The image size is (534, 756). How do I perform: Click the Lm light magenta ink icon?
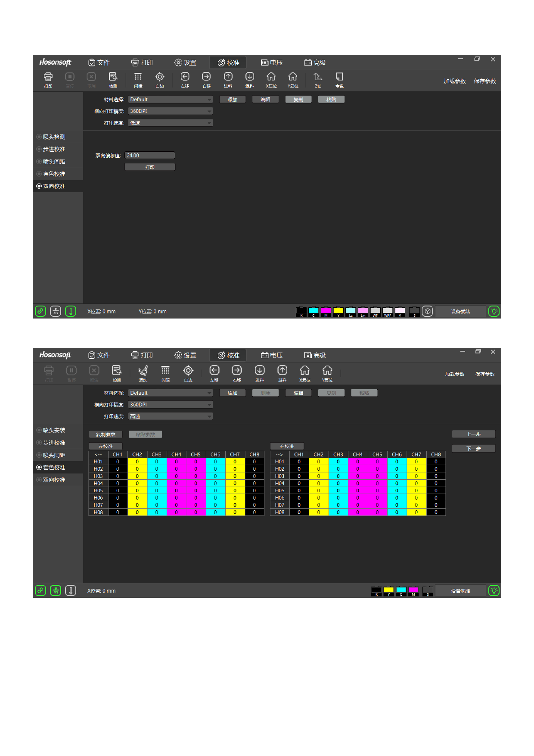[363, 311]
